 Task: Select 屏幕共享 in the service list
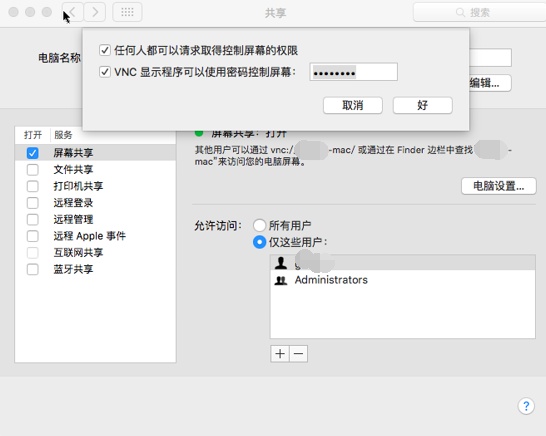95,153
